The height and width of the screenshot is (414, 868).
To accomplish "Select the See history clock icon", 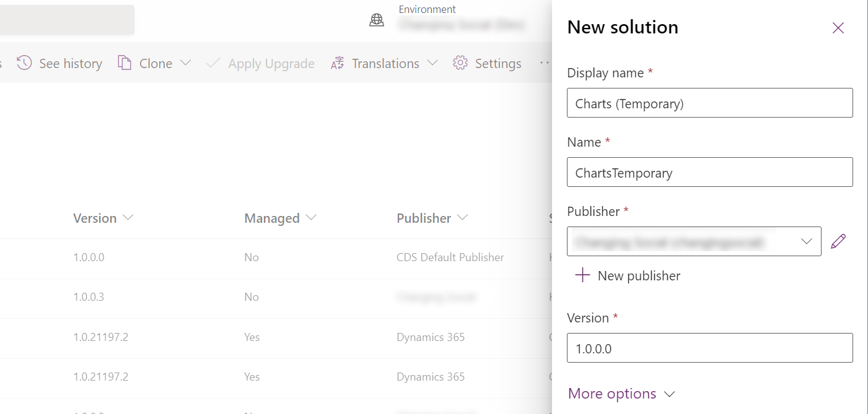I will (x=23, y=63).
